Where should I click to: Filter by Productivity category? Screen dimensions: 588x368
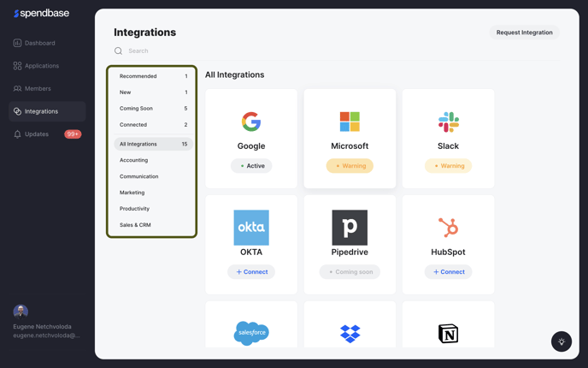(153, 209)
